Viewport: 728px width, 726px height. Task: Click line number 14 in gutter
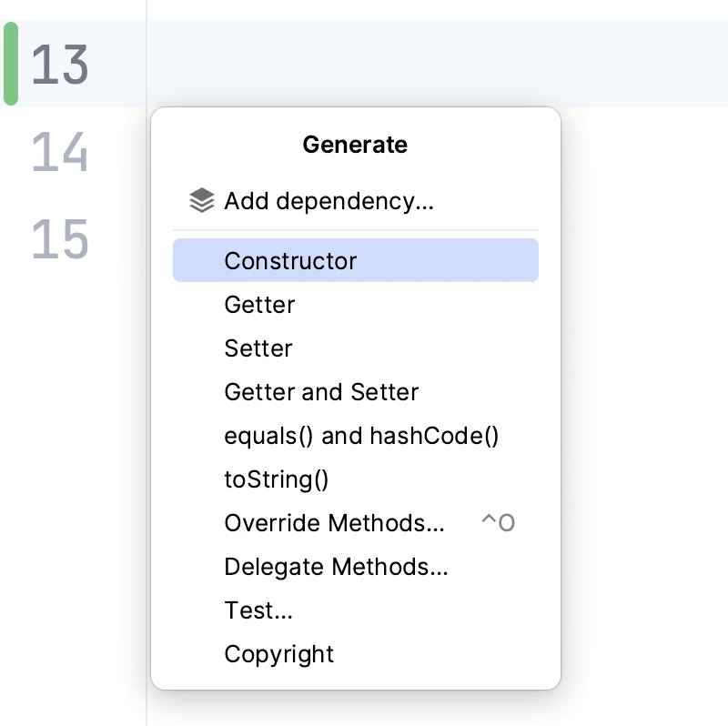(x=60, y=152)
